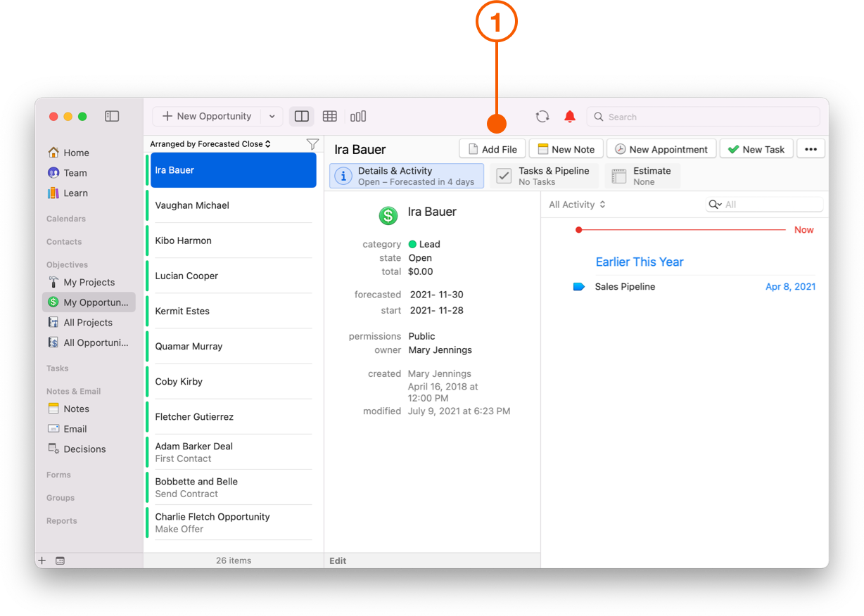Click the Search field in toolbar
This screenshot has width=864, height=616.
pos(704,117)
